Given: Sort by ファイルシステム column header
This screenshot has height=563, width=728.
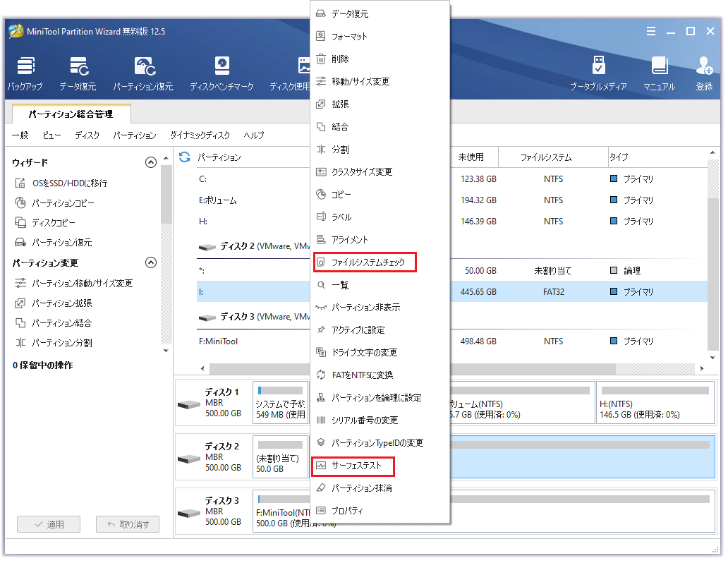Looking at the screenshot, I should coord(553,157).
